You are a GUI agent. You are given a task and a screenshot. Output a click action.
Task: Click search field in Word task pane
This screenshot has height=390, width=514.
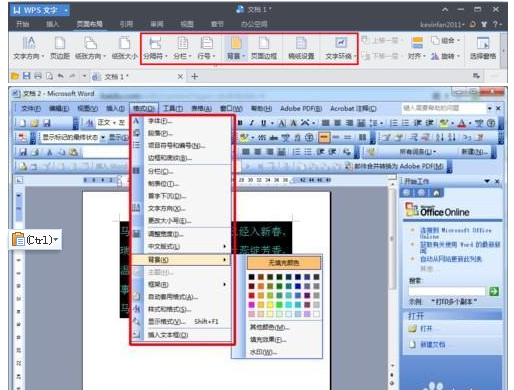[x=447, y=291]
